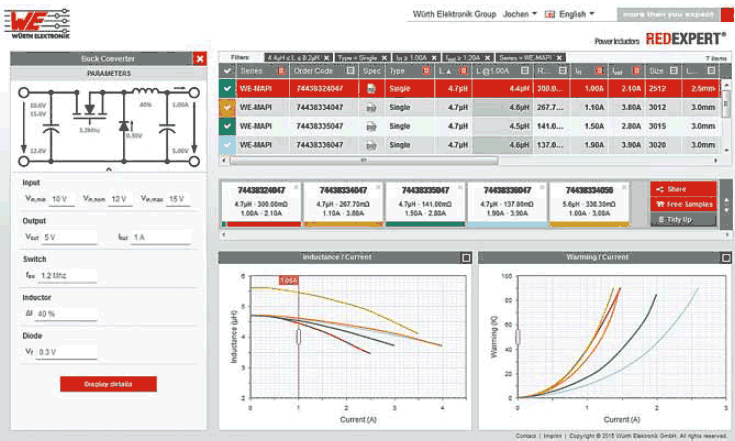This screenshot has height=441, width=735.
Task: Click the table horizontal scrollbar
Action: point(364,160)
